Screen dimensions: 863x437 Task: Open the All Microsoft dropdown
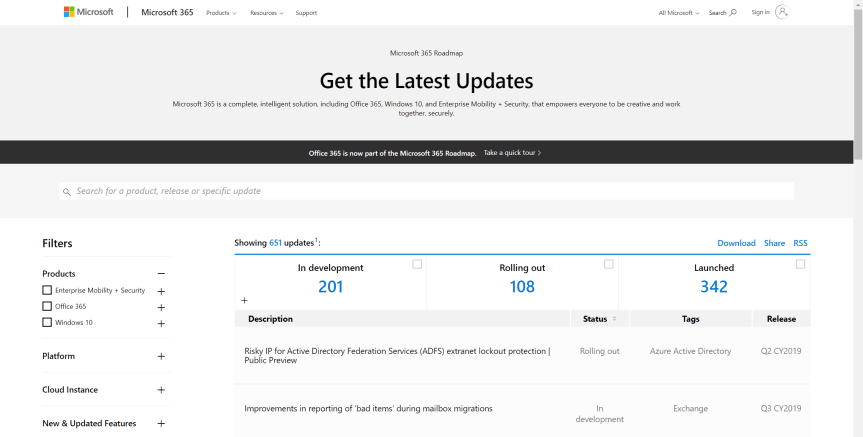pos(679,13)
